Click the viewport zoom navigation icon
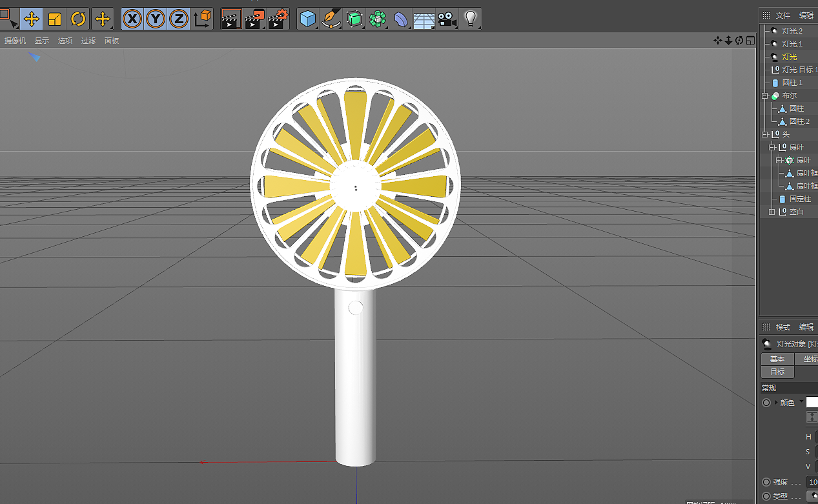Image resolution: width=818 pixels, height=504 pixels. (728, 40)
